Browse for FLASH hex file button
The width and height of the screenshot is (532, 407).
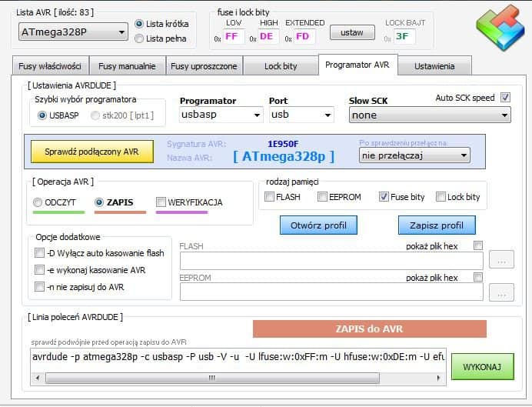click(x=501, y=260)
